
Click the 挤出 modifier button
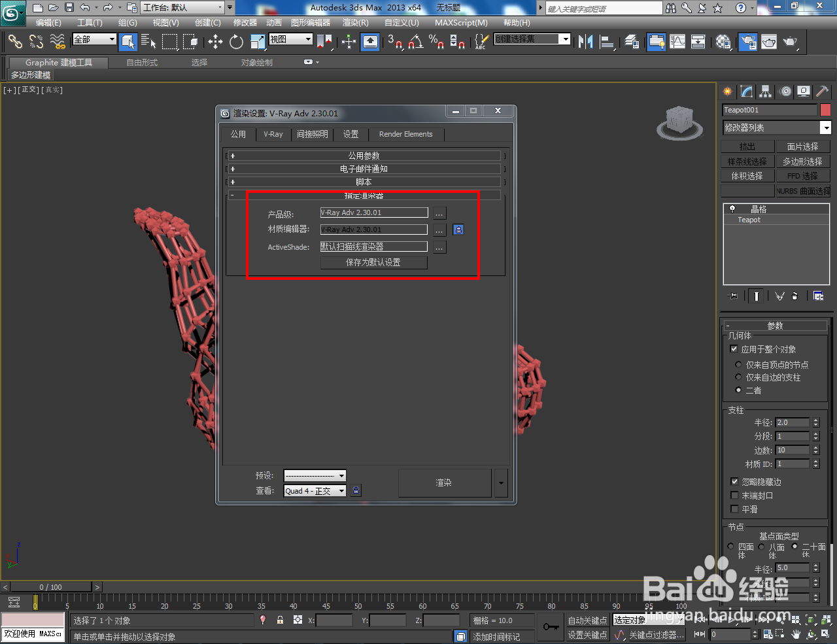(x=747, y=146)
